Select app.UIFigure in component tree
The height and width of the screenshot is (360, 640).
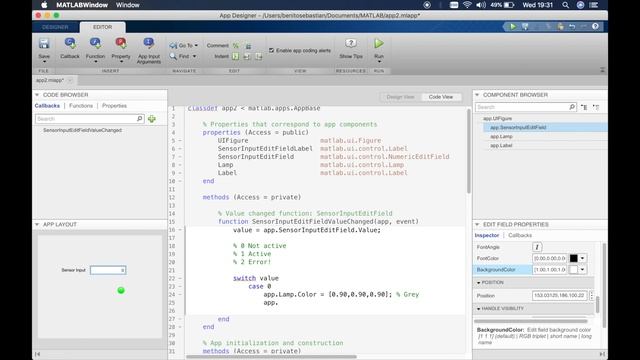(x=498, y=118)
